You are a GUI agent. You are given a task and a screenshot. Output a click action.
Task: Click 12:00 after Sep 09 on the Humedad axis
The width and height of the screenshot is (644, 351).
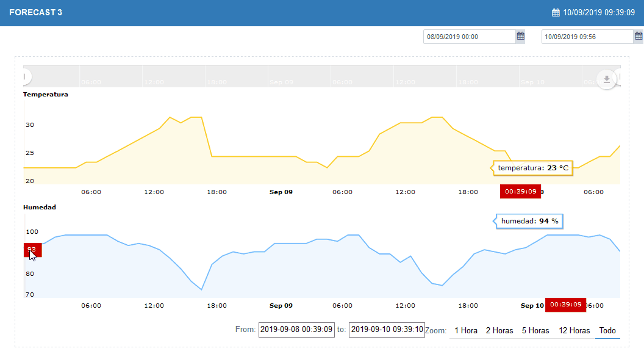click(x=405, y=305)
